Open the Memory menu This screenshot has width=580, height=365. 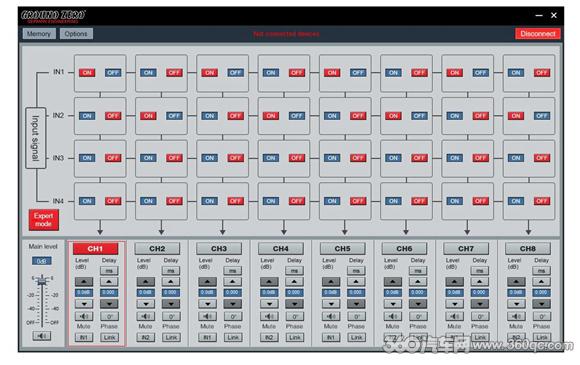[x=39, y=34]
